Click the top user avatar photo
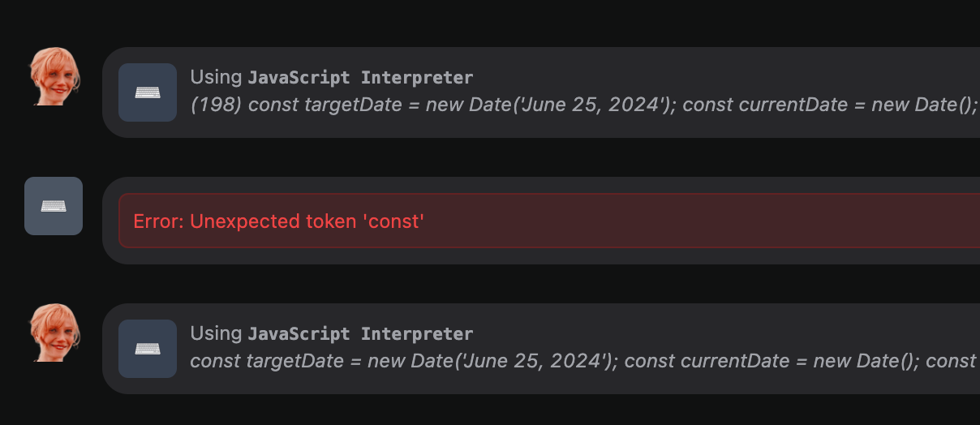Screen dimensions: 980x425 [x=54, y=76]
